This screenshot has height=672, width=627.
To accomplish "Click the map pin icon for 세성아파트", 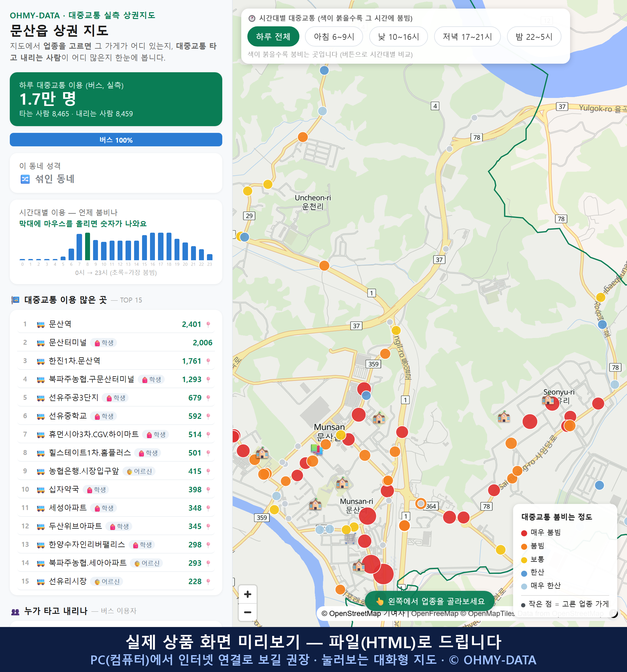I will pos(208,508).
